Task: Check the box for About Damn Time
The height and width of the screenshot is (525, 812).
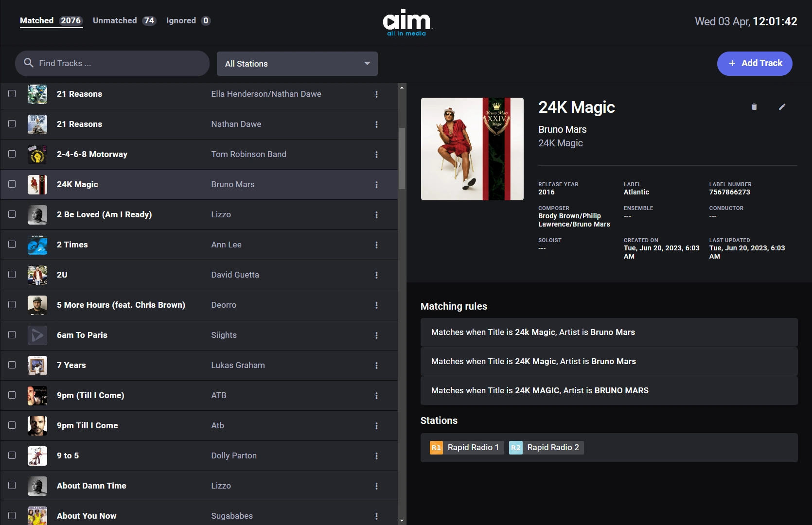Action: [x=12, y=486]
